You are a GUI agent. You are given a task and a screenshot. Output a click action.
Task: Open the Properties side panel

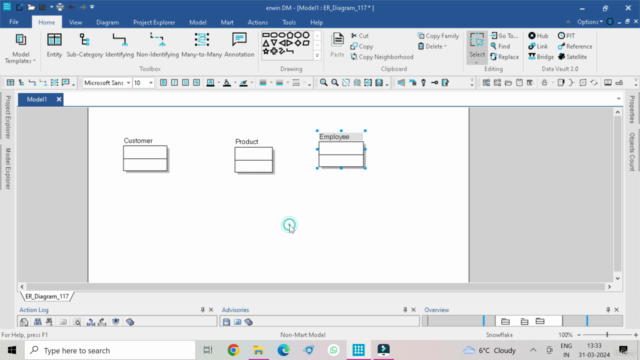tap(632, 109)
